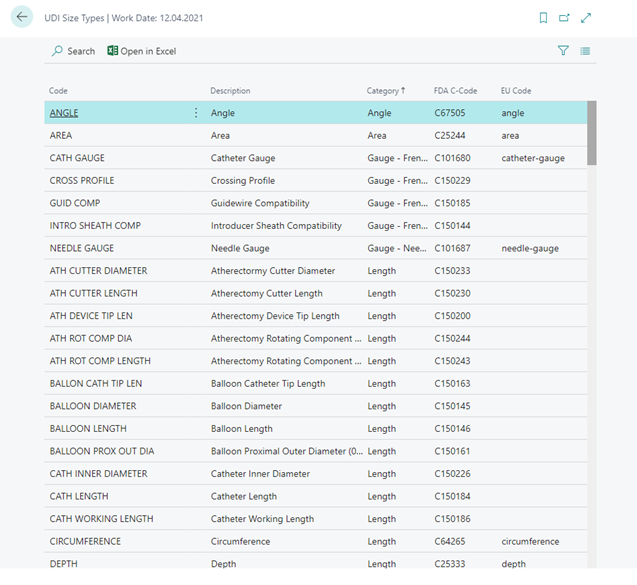Click the Code column header
637x585 pixels.
pyautogui.click(x=59, y=91)
